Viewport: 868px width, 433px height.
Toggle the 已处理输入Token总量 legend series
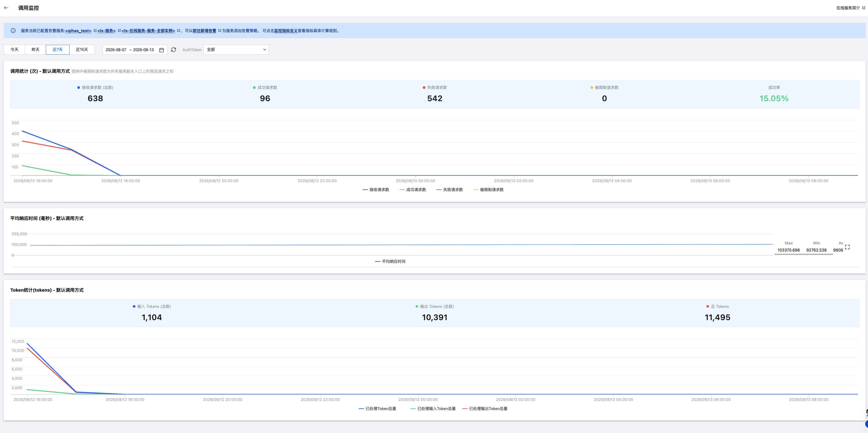433,409
